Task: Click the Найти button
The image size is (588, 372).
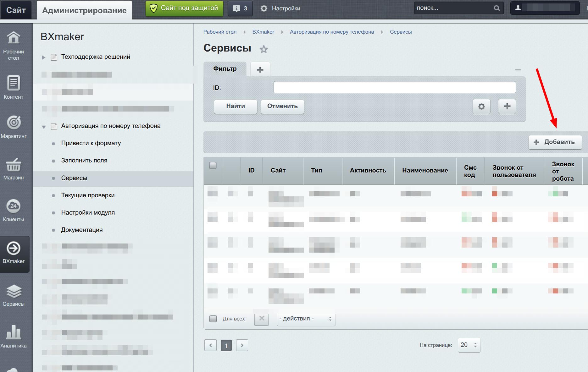Action: [236, 107]
